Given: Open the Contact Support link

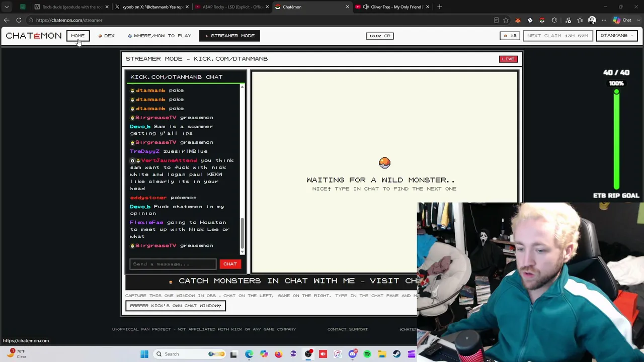Looking at the screenshot, I should [x=348, y=329].
